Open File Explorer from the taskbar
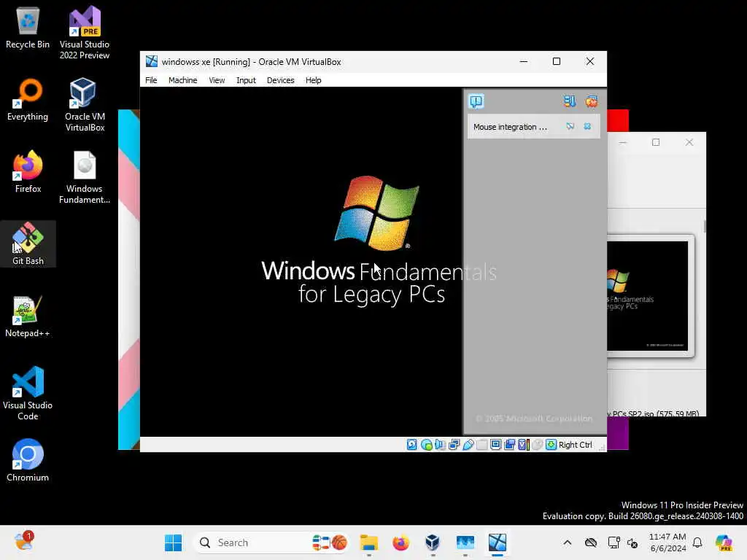The width and height of the screenshot is (747, 560). pos(368,542)
